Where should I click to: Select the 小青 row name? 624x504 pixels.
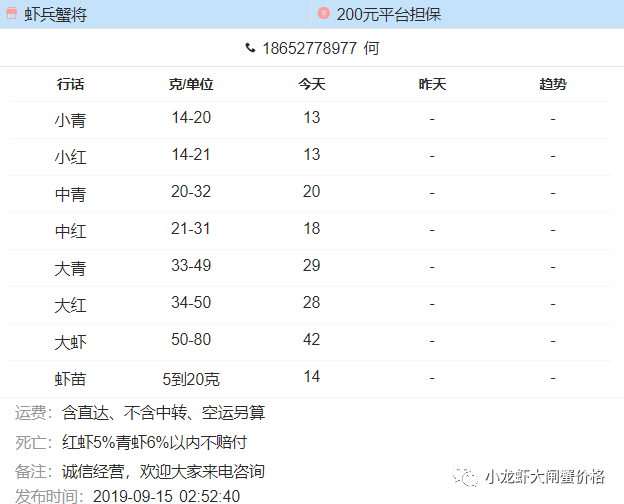[x=70, y=120]
